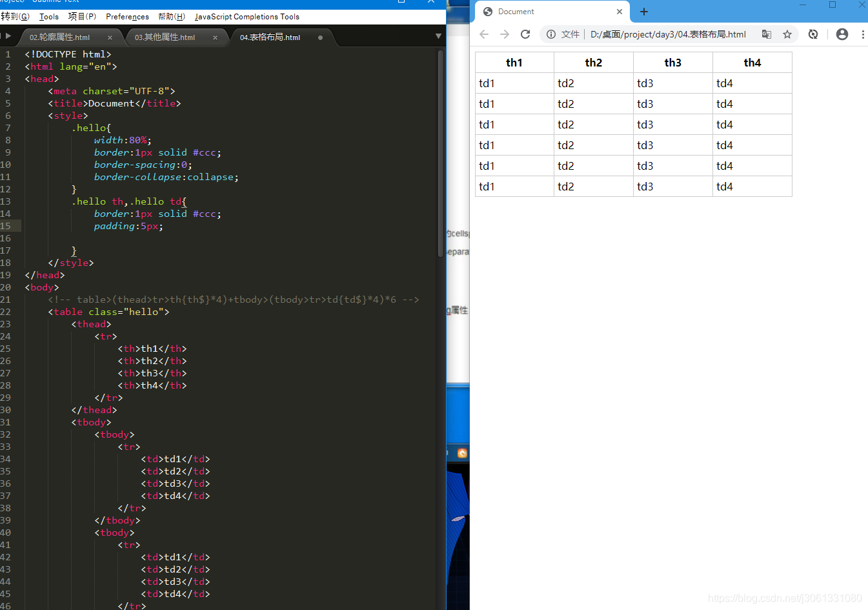Close the 03.其他属性.html tab
The width and height of the screenshot is (868, 610).
point(216,37)
